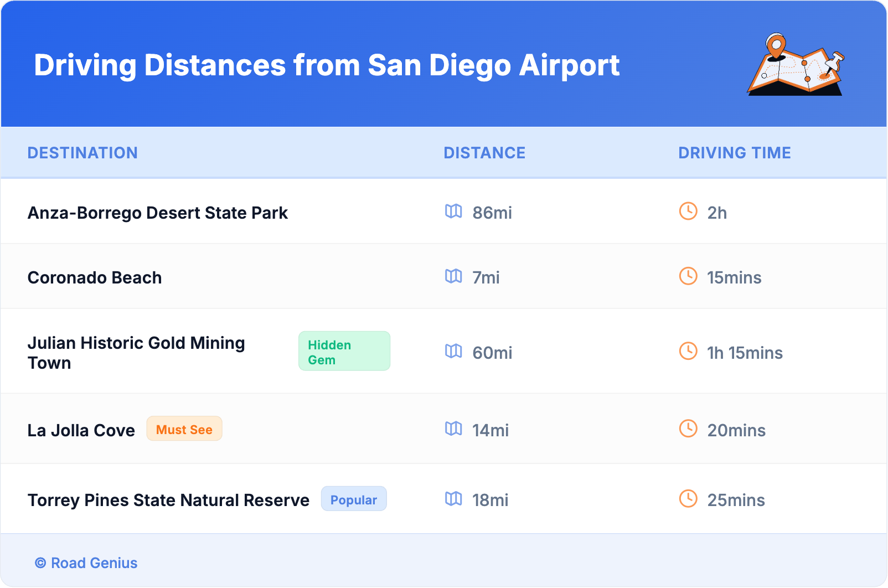The width and height of the screenshot is (888, 588).
Task: Click map icon beside 14mi distance
Action: click(453, 429)
